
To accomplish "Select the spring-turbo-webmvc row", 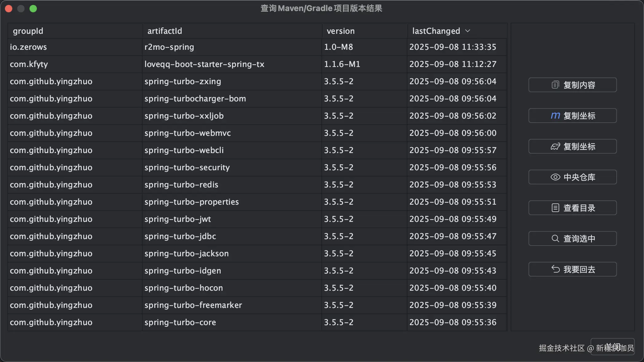I will pyautogui.click(x=215, y=133).
